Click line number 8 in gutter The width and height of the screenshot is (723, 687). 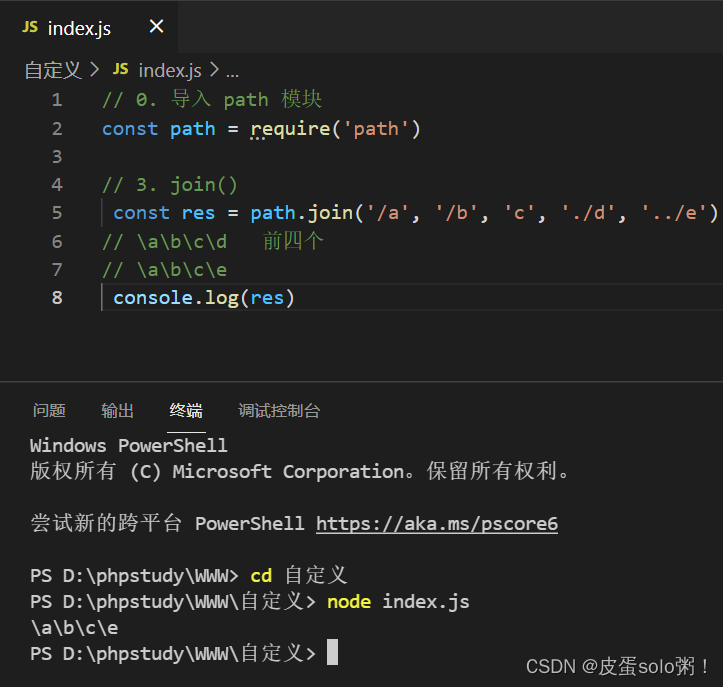(x=57, y=298)
